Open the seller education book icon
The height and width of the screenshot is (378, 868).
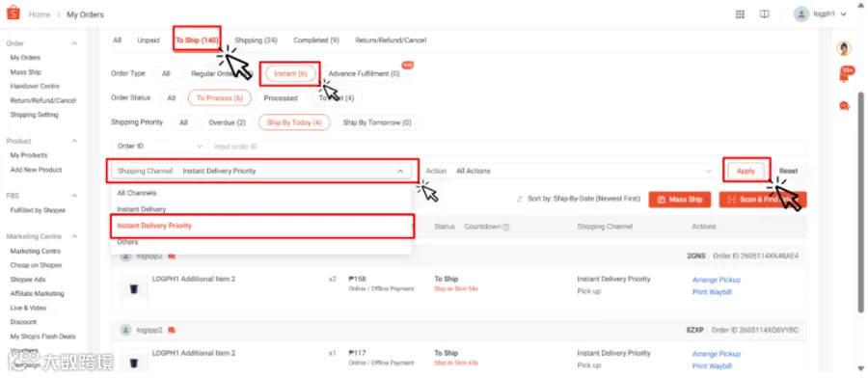click(x=765, y=14)
